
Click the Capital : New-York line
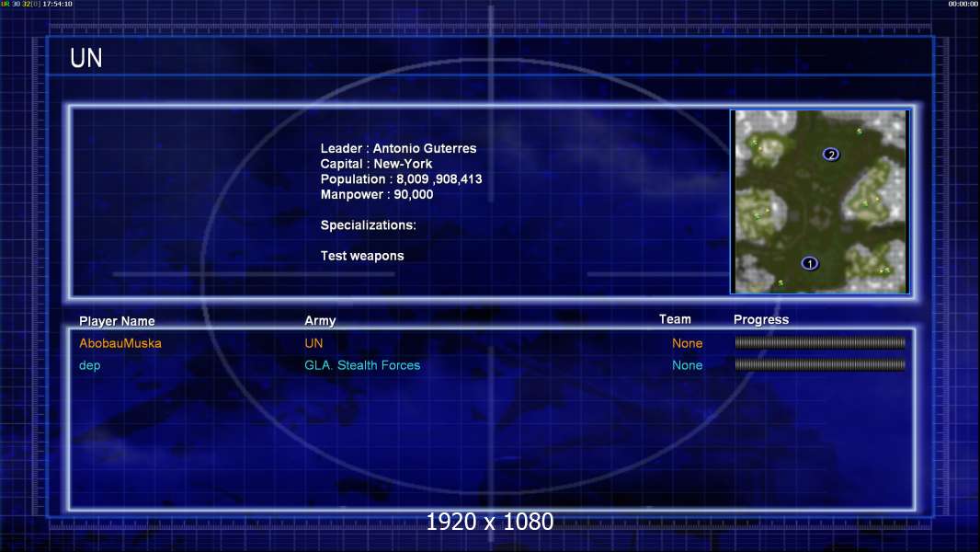[376, 164]
